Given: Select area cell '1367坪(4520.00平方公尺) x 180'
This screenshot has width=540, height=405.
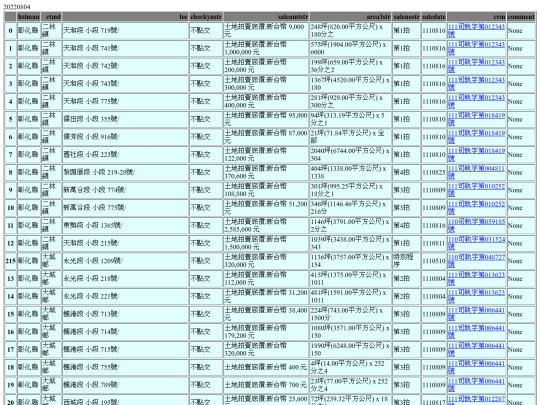Looking at the screenshot, I should (351, 84).
